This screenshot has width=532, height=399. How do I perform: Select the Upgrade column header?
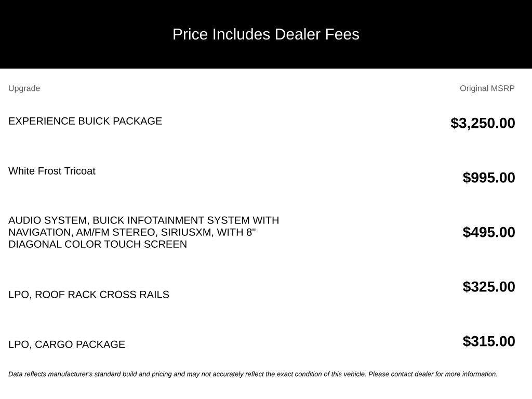coord(24,88)
